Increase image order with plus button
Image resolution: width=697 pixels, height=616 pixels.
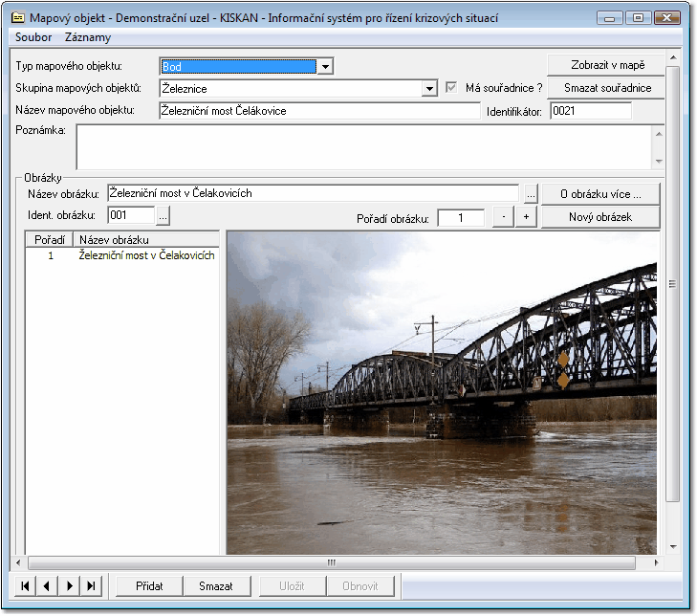pyautogui.click(x=526, y=218)
